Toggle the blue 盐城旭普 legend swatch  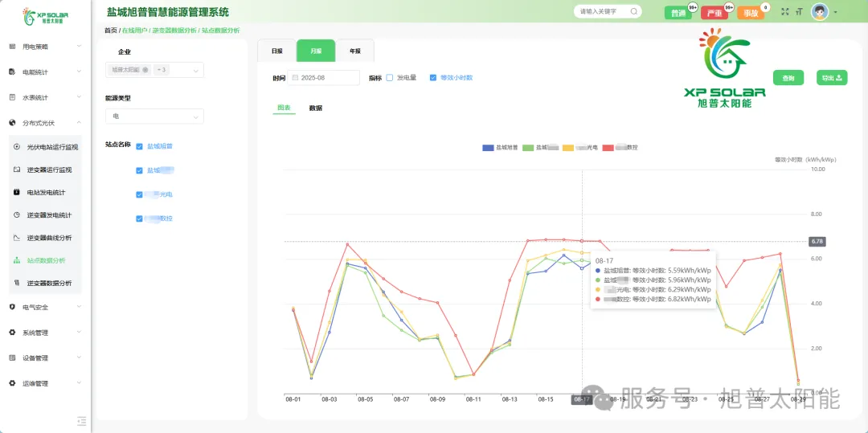coord(488,148)
